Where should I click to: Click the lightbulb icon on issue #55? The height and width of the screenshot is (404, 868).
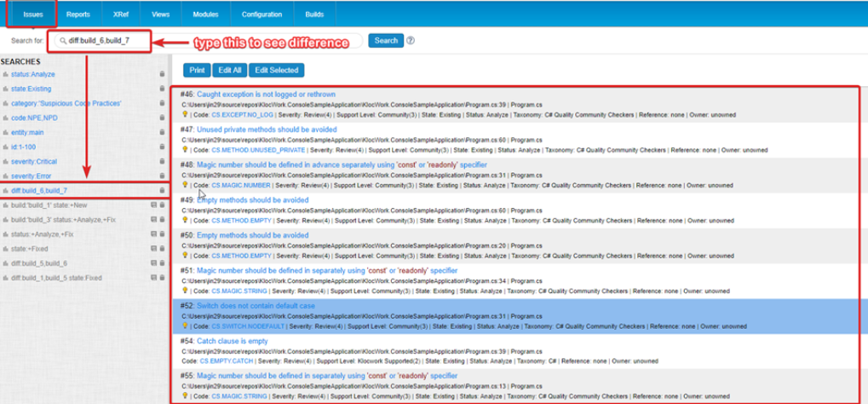coord(185,395)
